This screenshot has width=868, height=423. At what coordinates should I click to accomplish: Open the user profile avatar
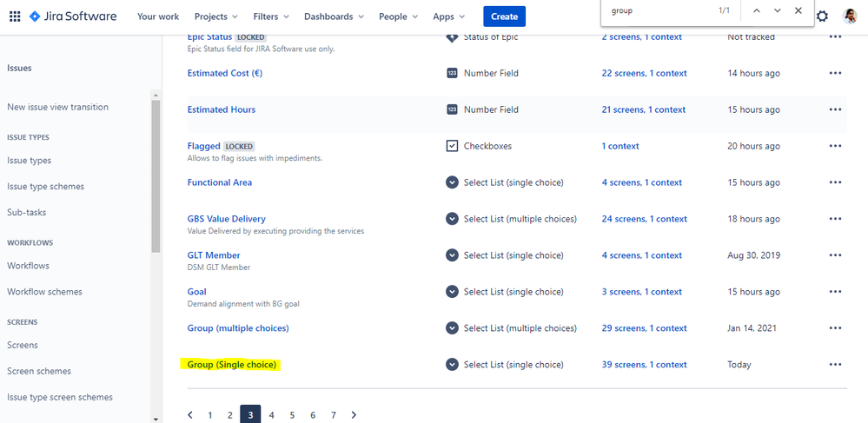850,16
